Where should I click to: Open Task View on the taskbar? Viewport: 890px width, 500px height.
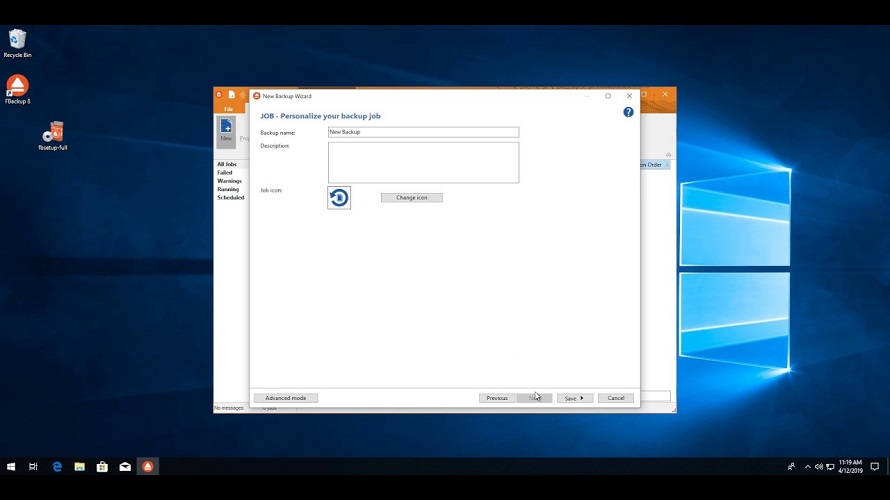[33, 467]
